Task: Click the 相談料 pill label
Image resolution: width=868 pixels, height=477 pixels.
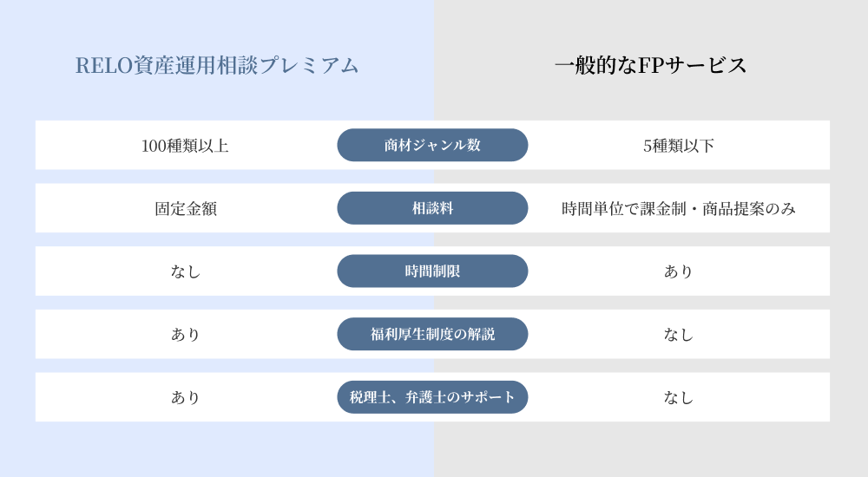Action: (432, 209)
